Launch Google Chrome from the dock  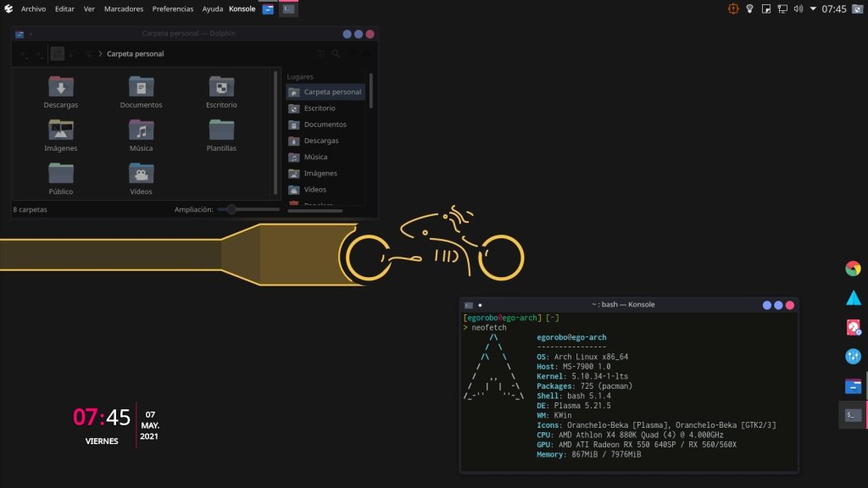click(853, 269)
